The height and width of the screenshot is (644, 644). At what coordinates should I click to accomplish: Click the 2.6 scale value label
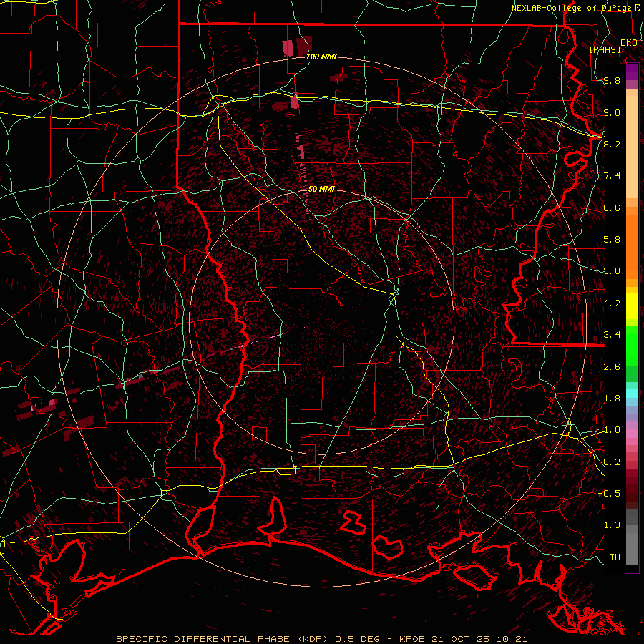pos(612,367)
